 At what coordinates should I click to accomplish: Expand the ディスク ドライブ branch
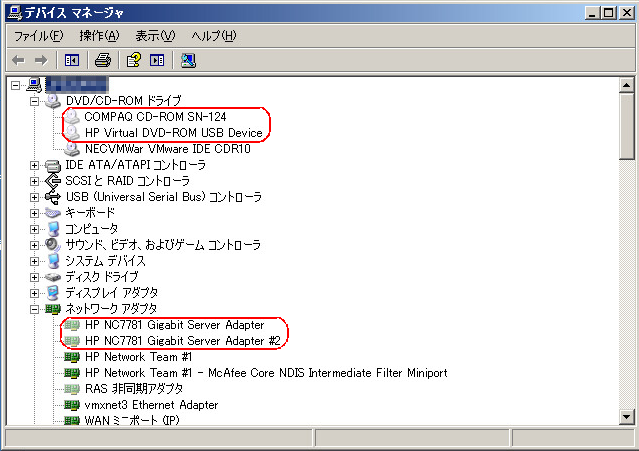click(34, 277)
